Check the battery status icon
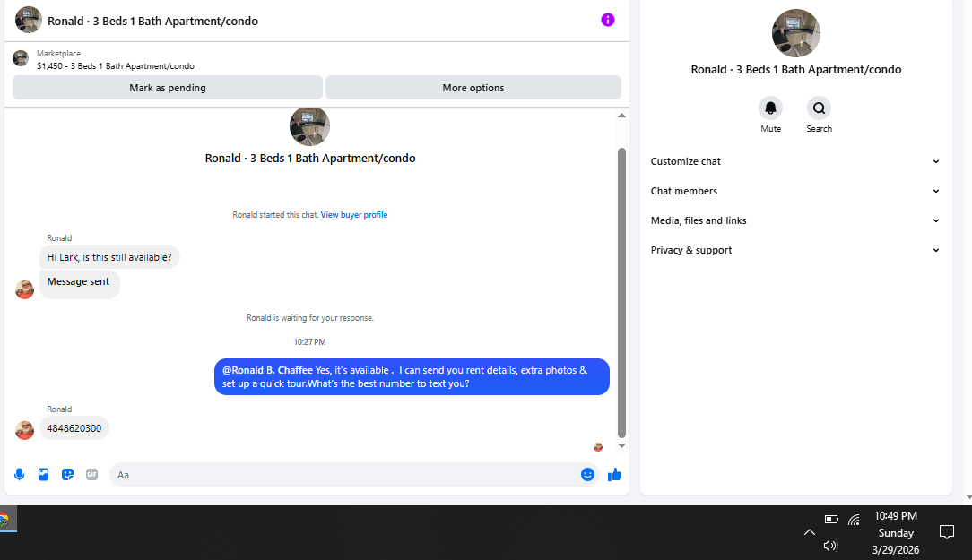This screenshot has width=972, height=560. (831, 519)
